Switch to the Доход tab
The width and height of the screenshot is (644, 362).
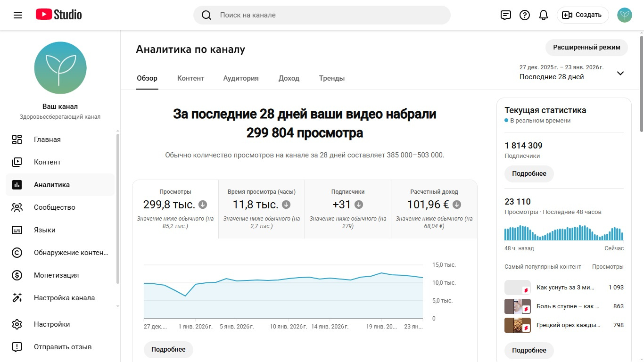[x=289, y=78]
